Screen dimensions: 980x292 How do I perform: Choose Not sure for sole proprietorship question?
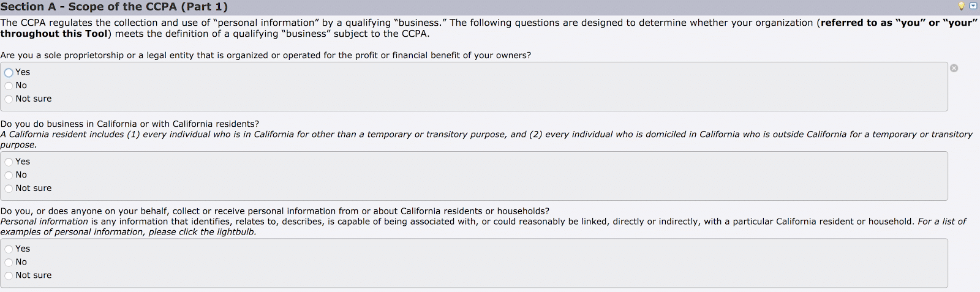(x=9, y=99)
